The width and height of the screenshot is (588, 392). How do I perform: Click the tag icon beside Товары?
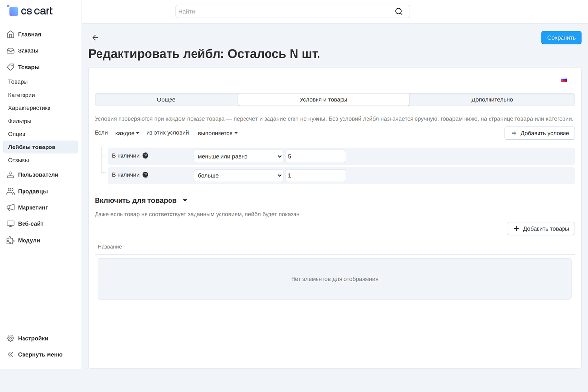[11, 67]
